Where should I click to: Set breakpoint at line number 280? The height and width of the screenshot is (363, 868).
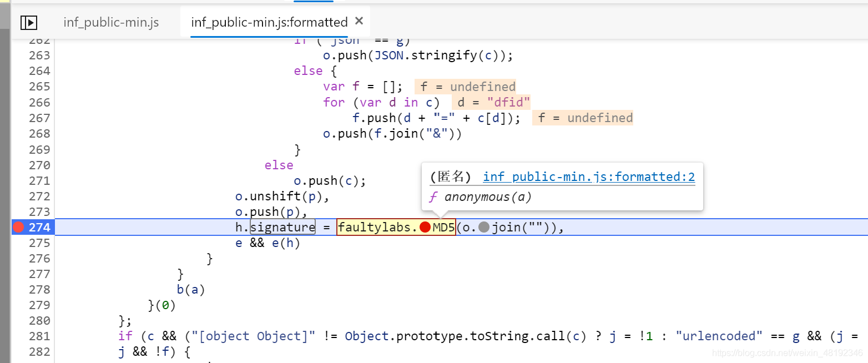click(x=39, y=320)
